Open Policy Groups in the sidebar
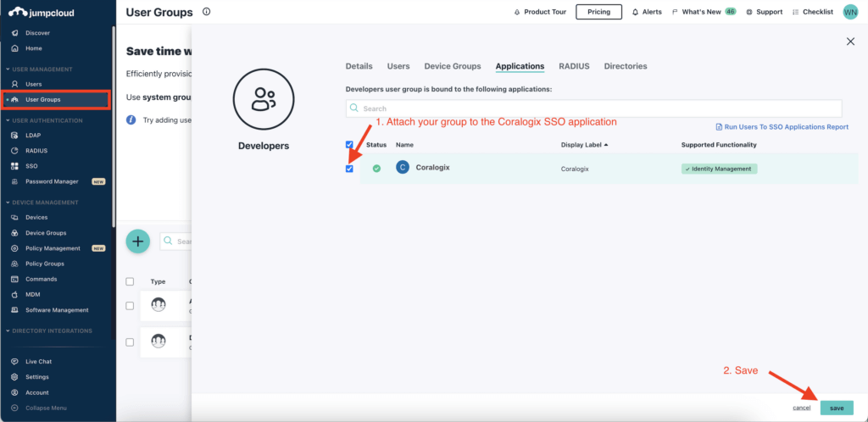Viewport: 868px width, 422px height. 44,264
